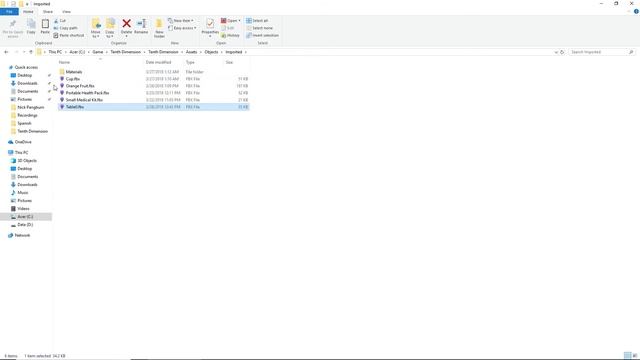Open the New item dropdown

click(181, 21)
